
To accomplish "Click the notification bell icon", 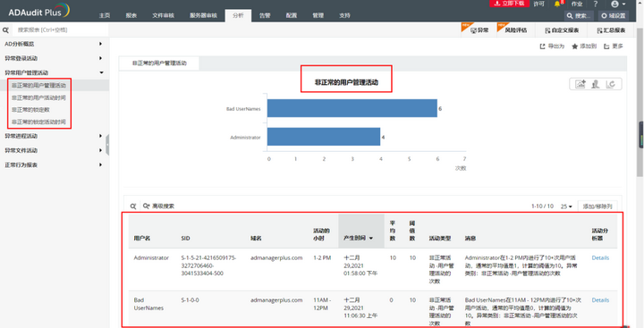I will (x=557, y=4).
